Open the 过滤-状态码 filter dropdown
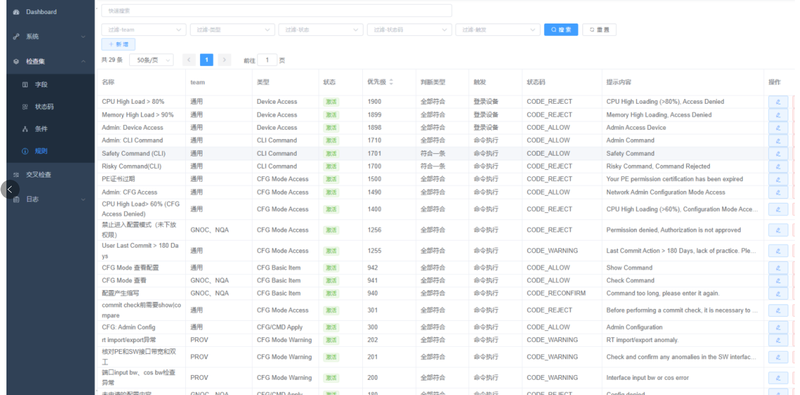The height and width of the screenshot is (395, 800). pos(409,30)
